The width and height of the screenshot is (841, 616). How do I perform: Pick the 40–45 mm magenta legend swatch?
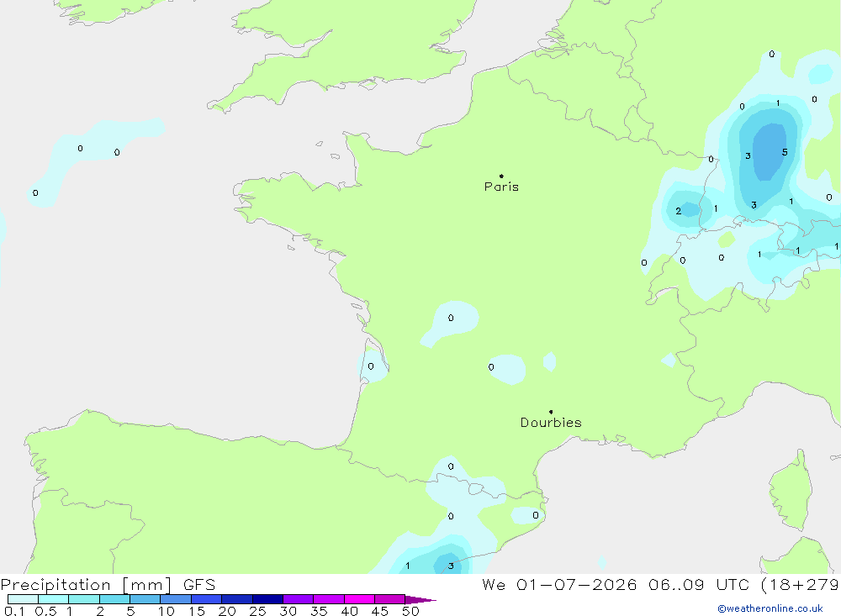(x=359, y=599)
